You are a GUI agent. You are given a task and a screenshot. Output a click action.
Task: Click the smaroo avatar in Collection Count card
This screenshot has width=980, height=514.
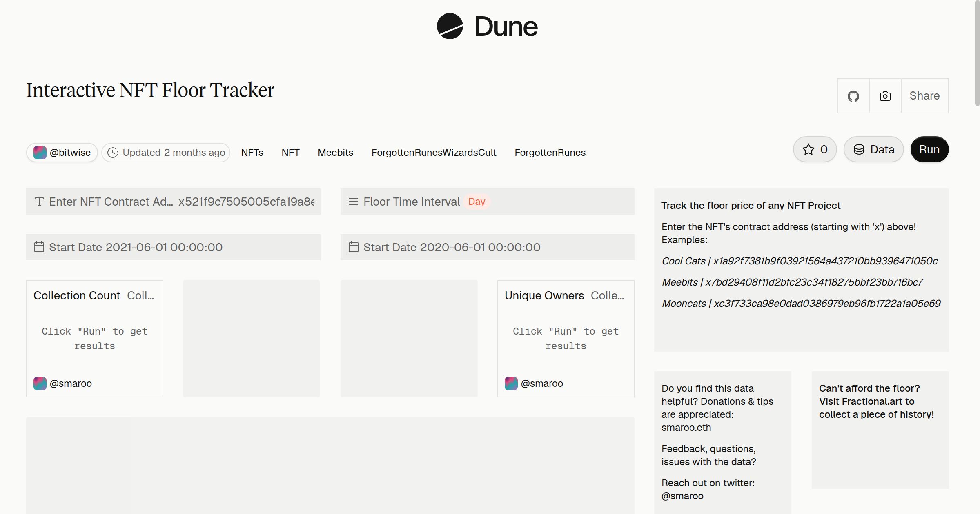pos(40,383)
